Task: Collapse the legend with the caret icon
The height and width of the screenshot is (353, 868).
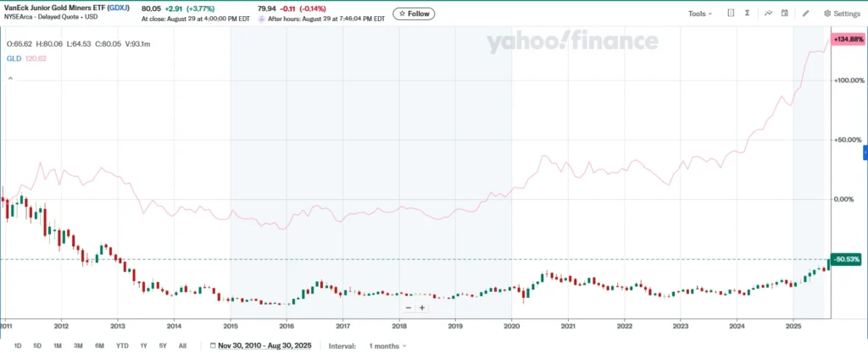Action: tap(11, 78)
